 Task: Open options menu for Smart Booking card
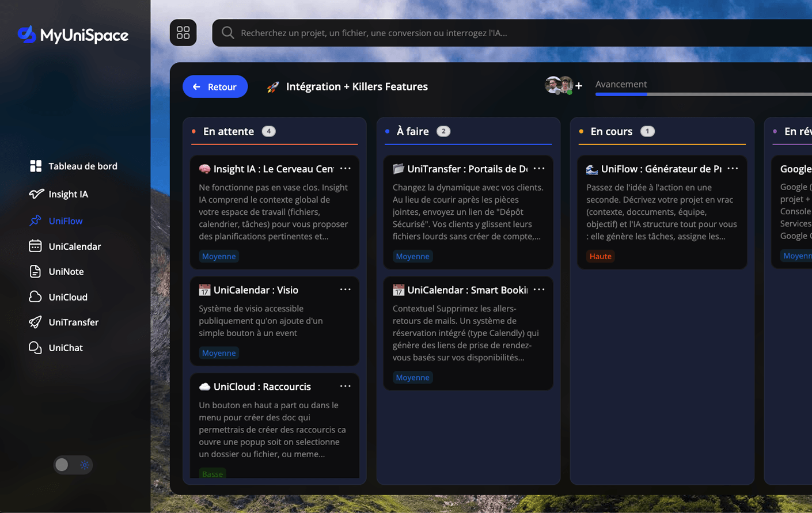[539, 289]
